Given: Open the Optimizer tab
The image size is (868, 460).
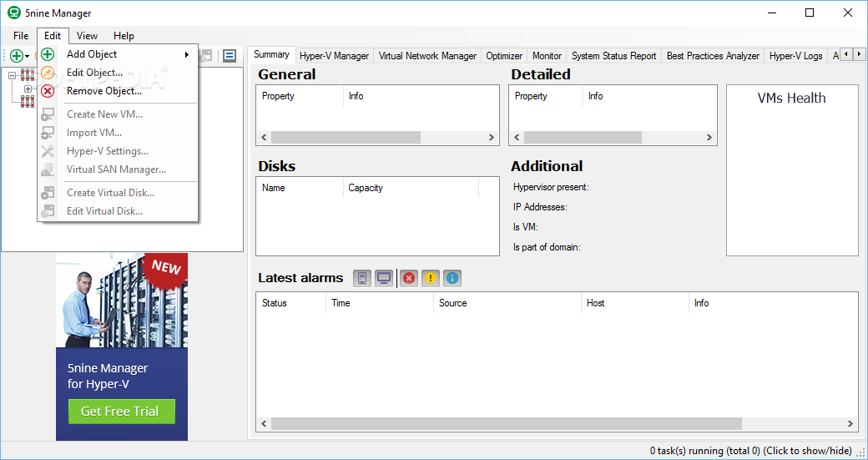Looking at the screenshot, I should (504, 56).
